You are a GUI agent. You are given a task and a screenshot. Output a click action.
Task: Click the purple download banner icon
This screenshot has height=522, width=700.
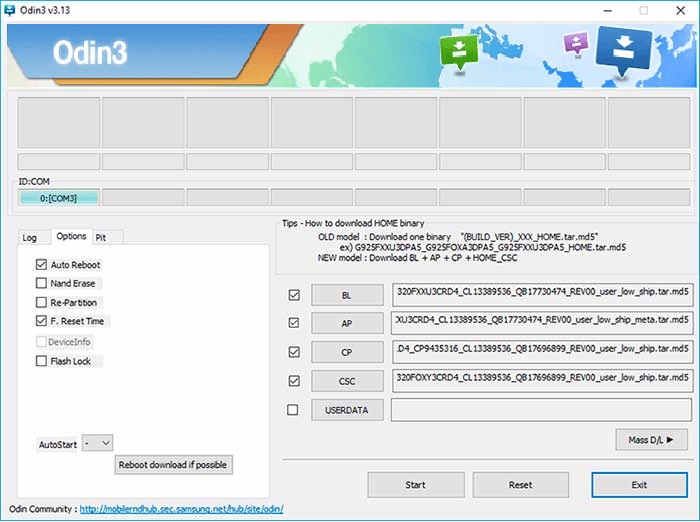tap(576, 44)
